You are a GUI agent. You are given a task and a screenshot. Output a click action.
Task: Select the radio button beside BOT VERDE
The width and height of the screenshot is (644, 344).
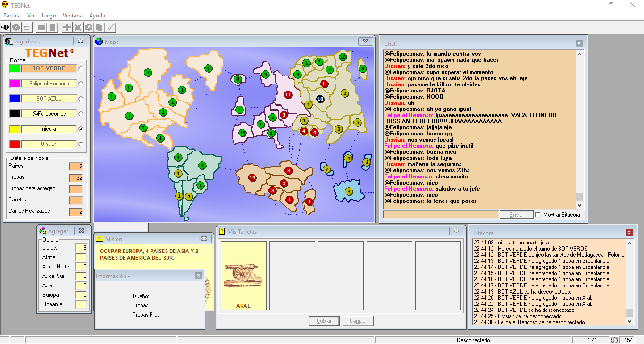(x=81, y=69)
